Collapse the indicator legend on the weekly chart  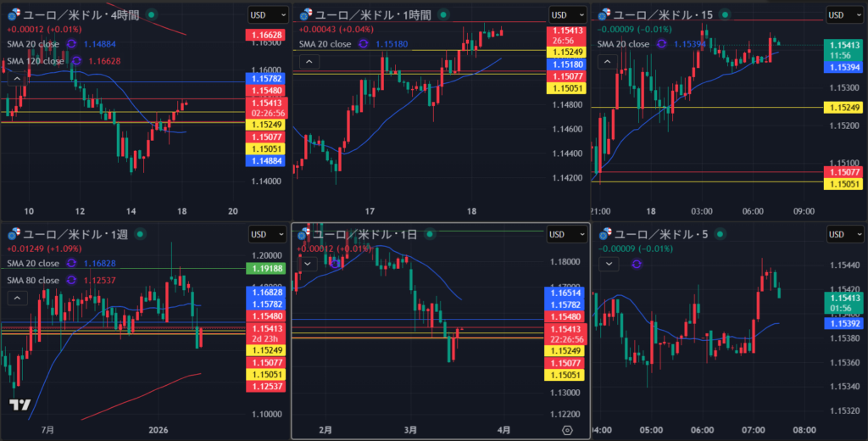tap(15, 298)
